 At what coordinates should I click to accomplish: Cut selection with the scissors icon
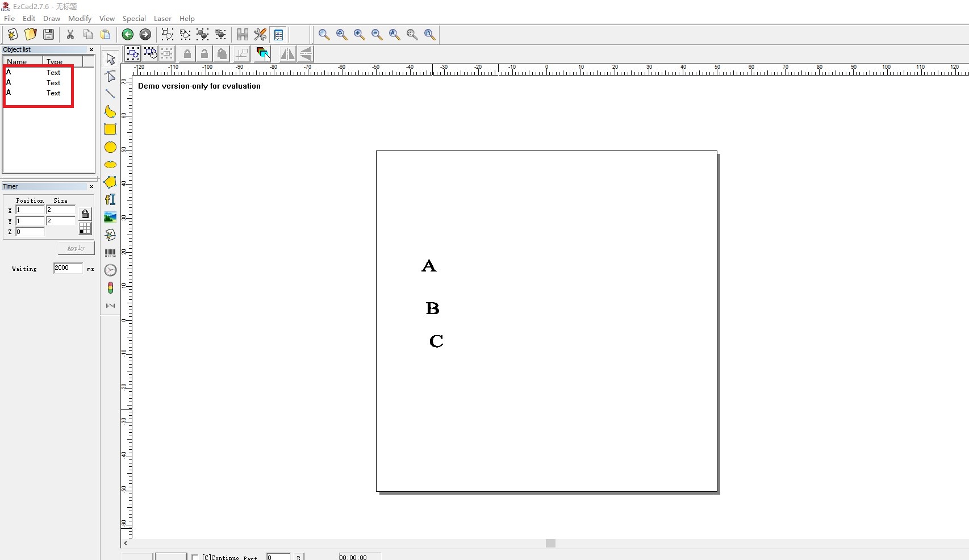(x=70, y=35)
